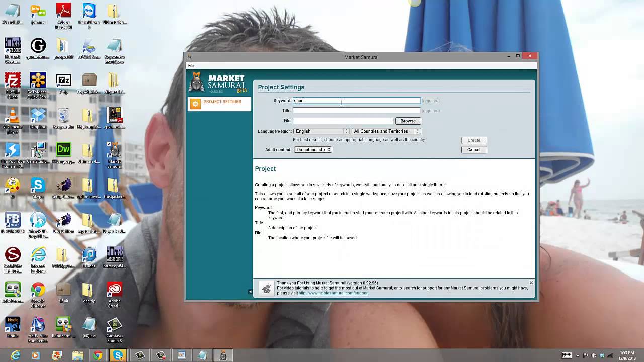Select the Project Settings sidebar tab
This screenshot has height=362, width=644.
pos(219,103)
